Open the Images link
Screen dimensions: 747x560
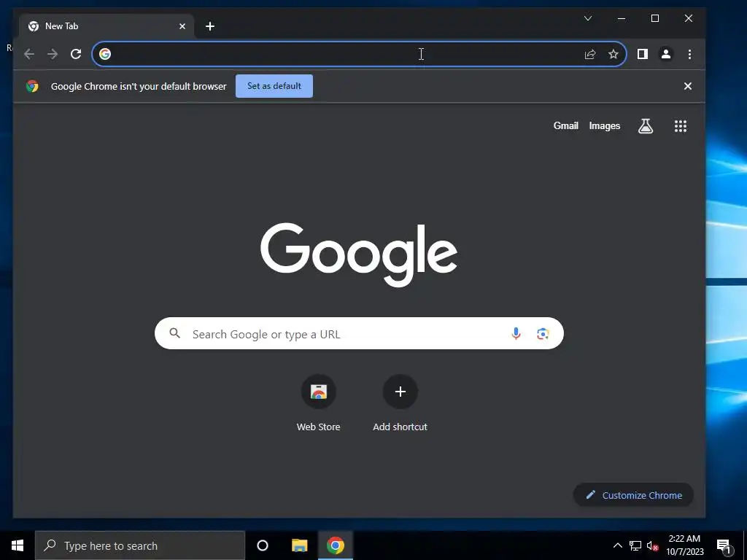point(605,125)
